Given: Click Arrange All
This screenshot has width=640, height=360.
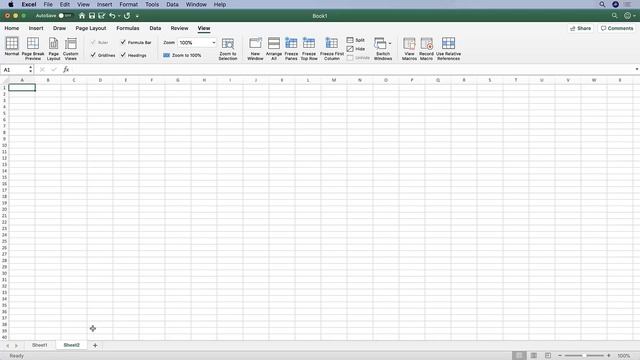Looking at the screenshot, I should pyautogui.click(x=274, y=48).
